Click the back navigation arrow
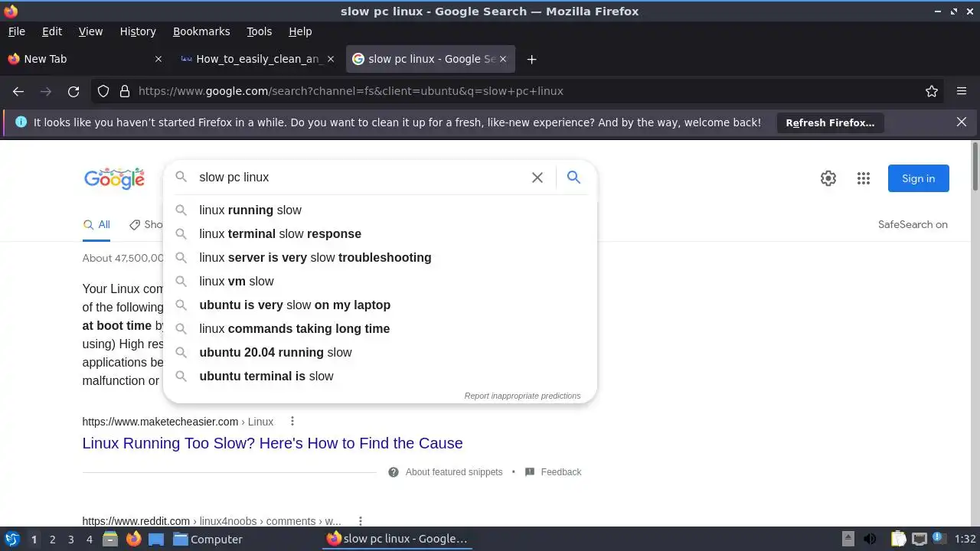The height and width of the screenshot is (551, 980). 18,91
